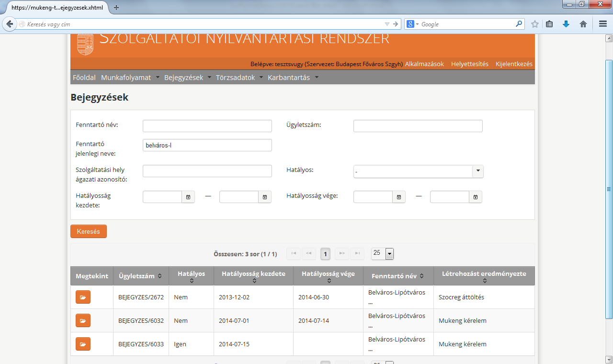This screenshot has height=364, width=613.
Task: Open calendar for Hatályosság vége start date
Action: click(399, 197)
